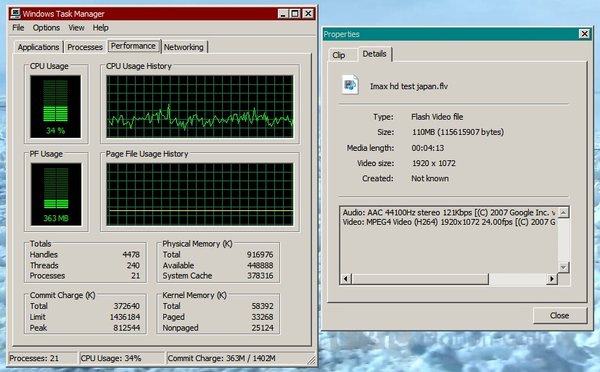Click Commit Charge Peak 812544
Screen dimensions: 600x372
[x=127, y=328]
